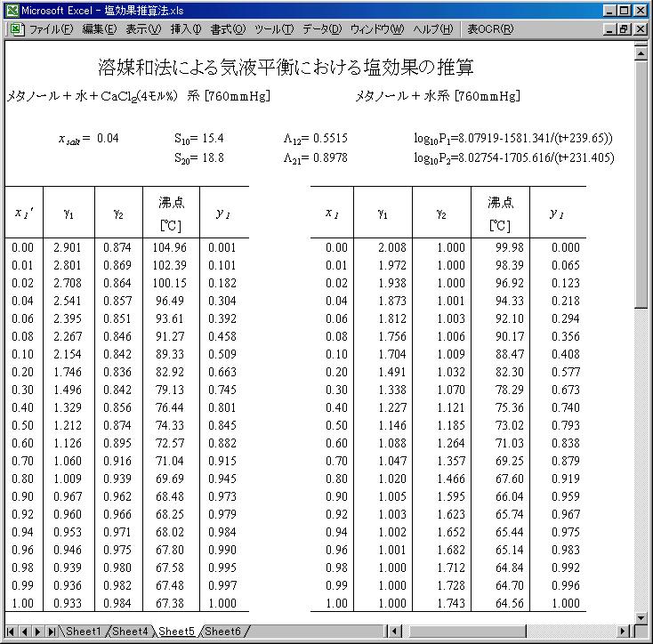The image size is (653, 644).
Task: Open the 表OCR(R) menu
Action: click(x=490, y=28)
